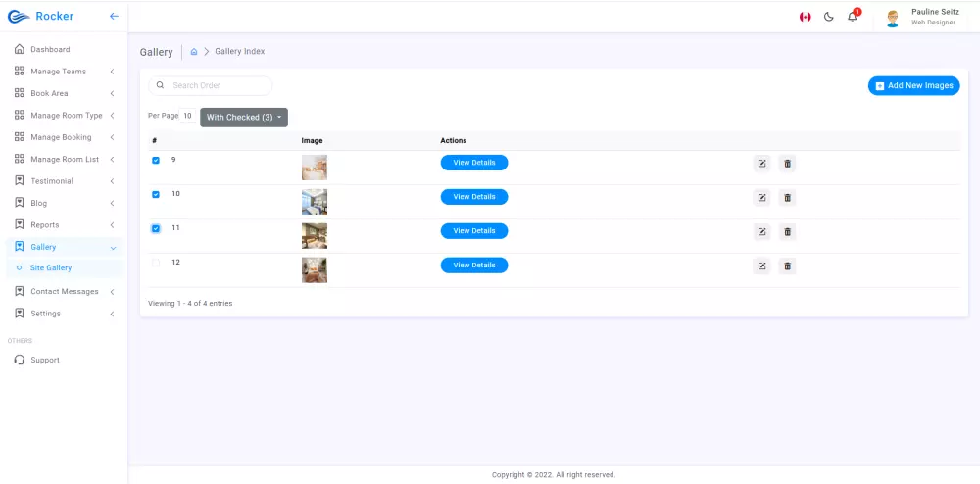This screenshot has height=484, width=980.
Task: Click the Manage Room List grid icon
Action: (x=20, y=159)
